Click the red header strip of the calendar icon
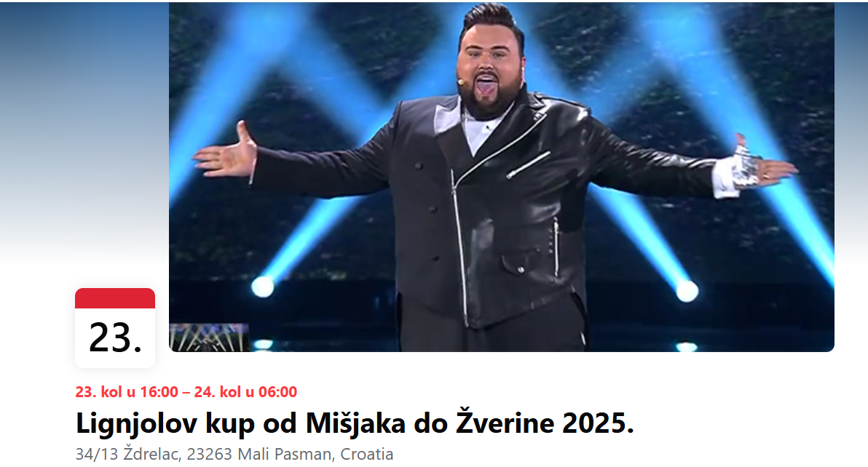The image size is (868, 467). 115,298
